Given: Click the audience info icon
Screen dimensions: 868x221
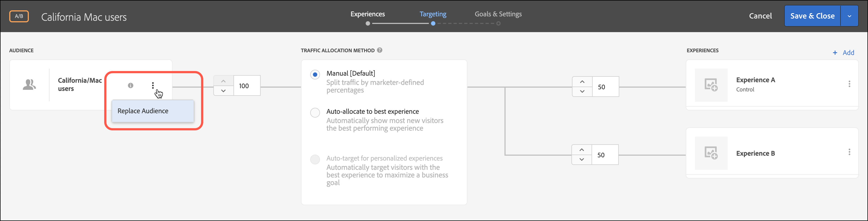Looking at the screenshot, I should (130, 85).
